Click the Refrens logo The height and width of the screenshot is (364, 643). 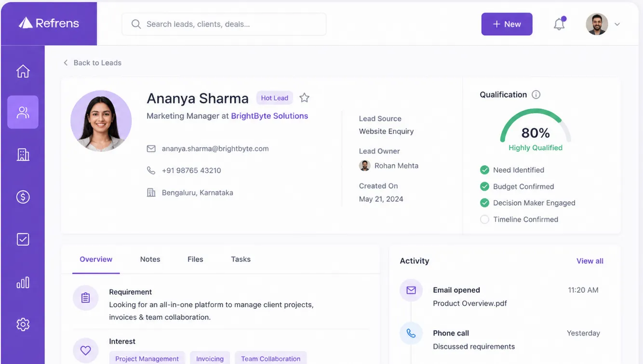click(49, 23)
